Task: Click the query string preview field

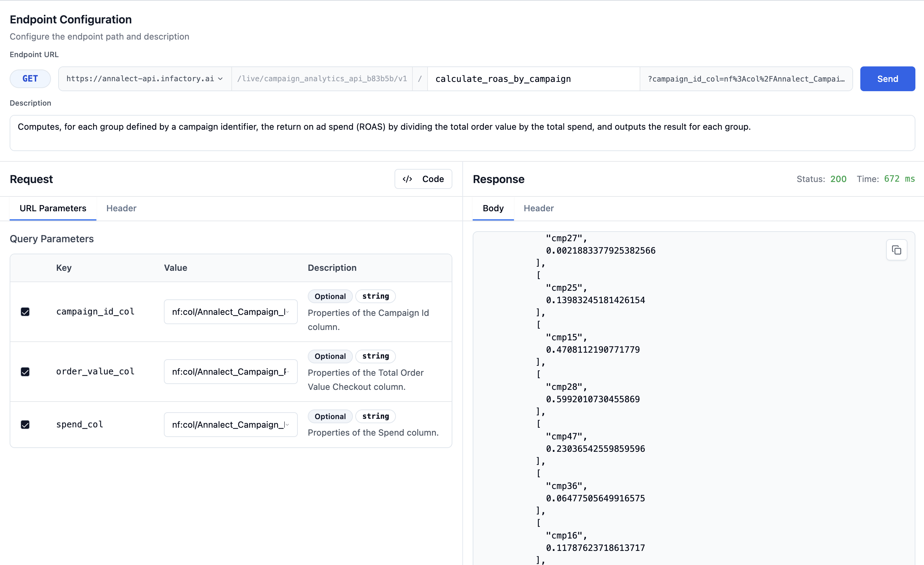Action: [746, 79]
